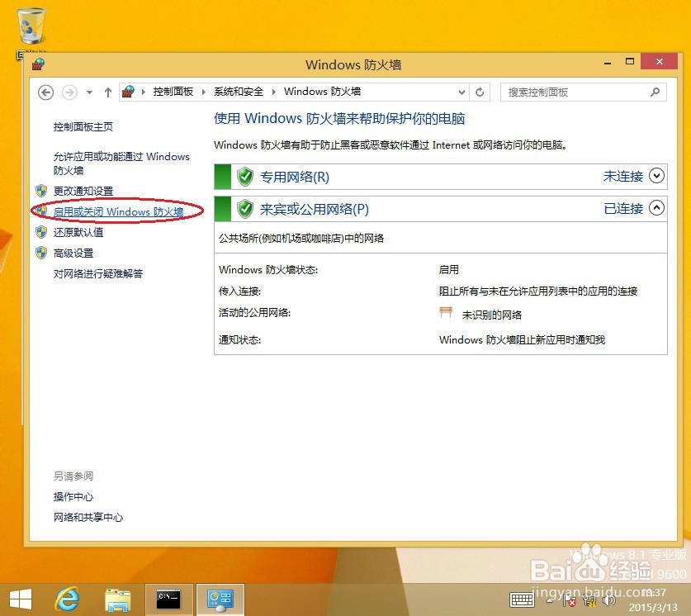691x616 pixels.
Task: Click the volume speaker tray icon
Action: 609,600
